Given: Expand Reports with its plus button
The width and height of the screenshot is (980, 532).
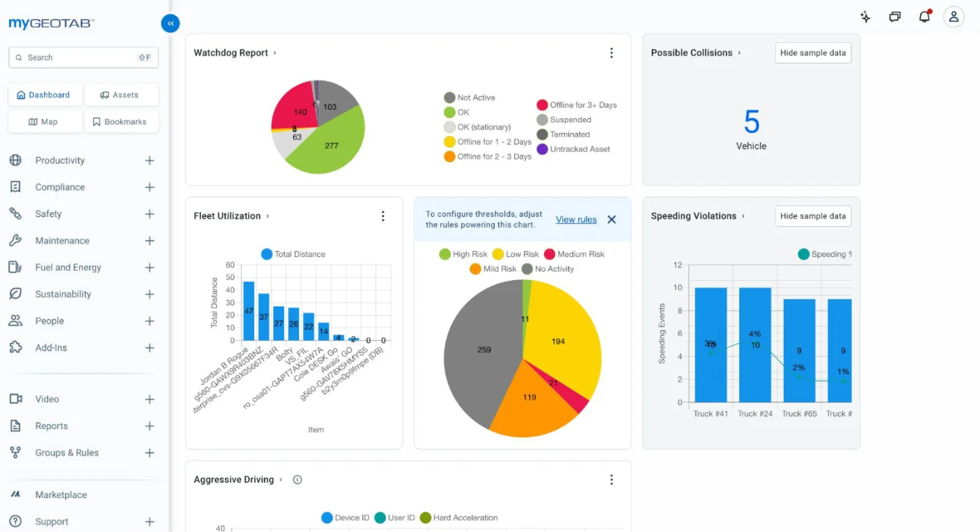Looking at the screenshot, I should (x=149, y=426).
